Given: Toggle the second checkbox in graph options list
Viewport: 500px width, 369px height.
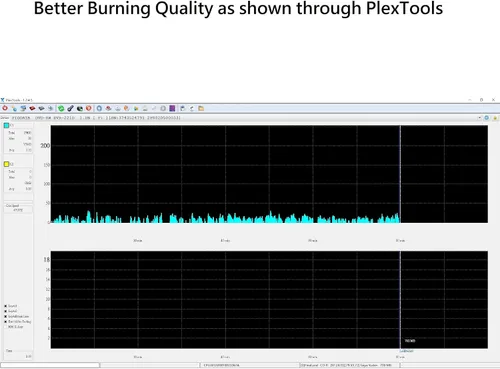Looking at the screenshot, I should coord(6,311).
